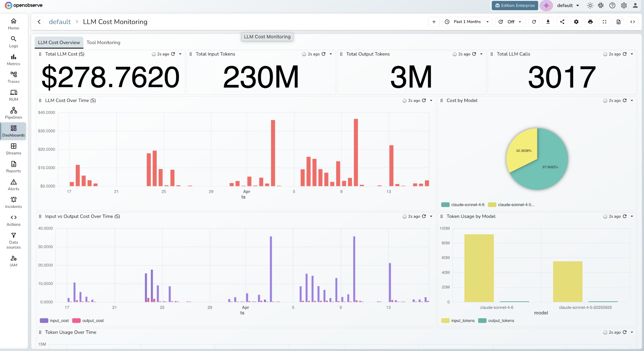Add a new panel with the plus button

click(x=434, y=22)
